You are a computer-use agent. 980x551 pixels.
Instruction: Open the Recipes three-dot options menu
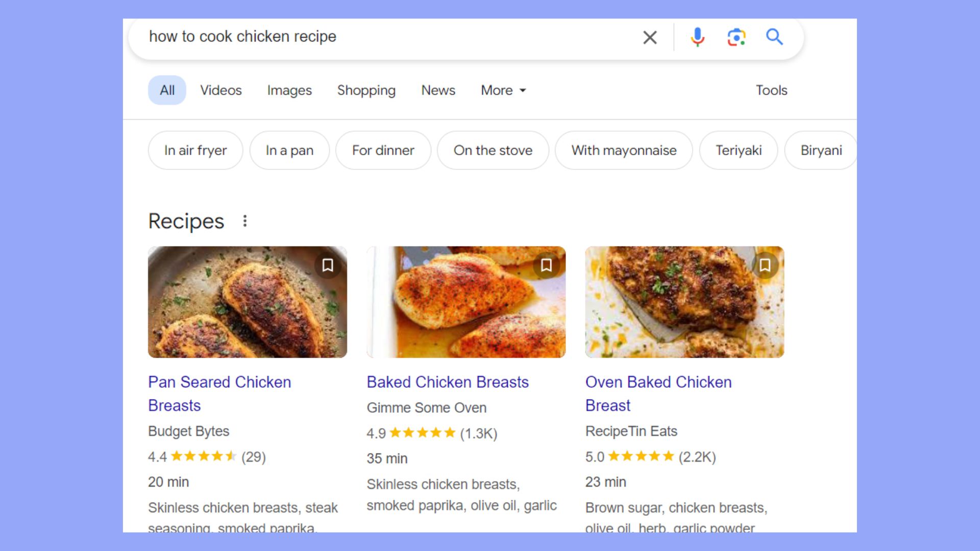(245, 220)
